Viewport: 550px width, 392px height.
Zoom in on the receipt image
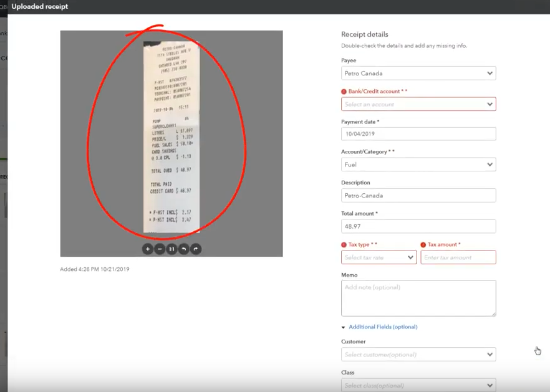coord(148,249)
